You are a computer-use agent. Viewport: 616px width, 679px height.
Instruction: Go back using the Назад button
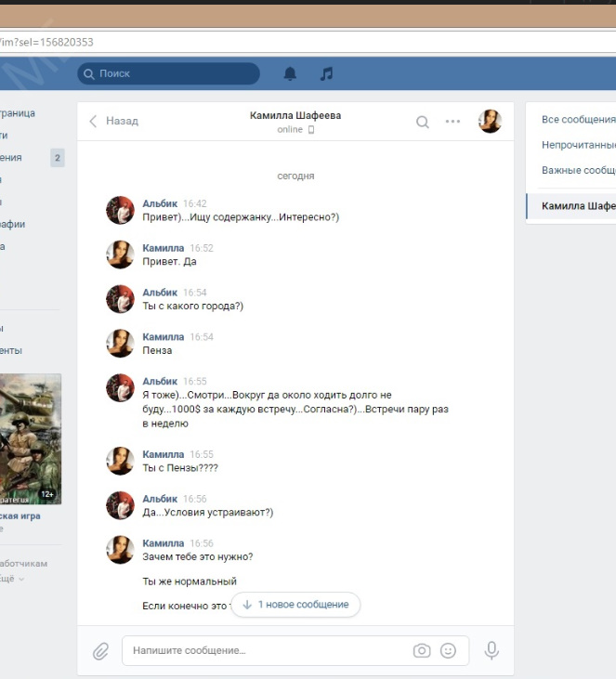(113, 122)
